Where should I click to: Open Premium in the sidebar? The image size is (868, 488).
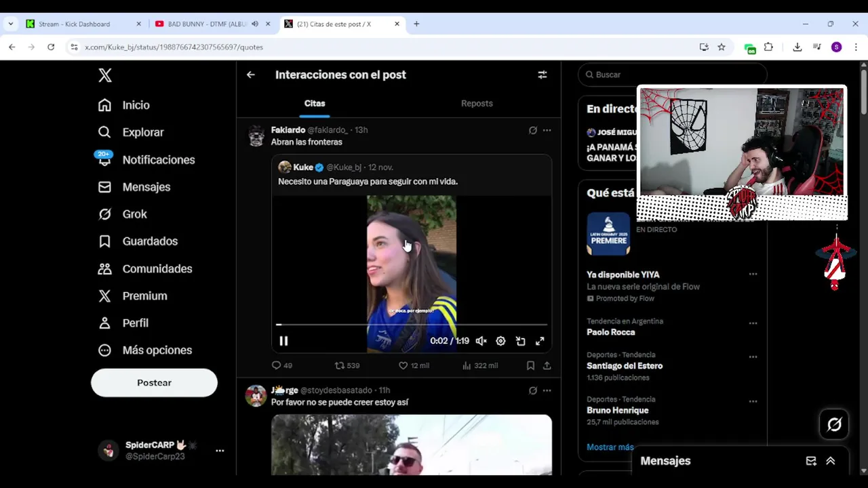coord(132,296)
